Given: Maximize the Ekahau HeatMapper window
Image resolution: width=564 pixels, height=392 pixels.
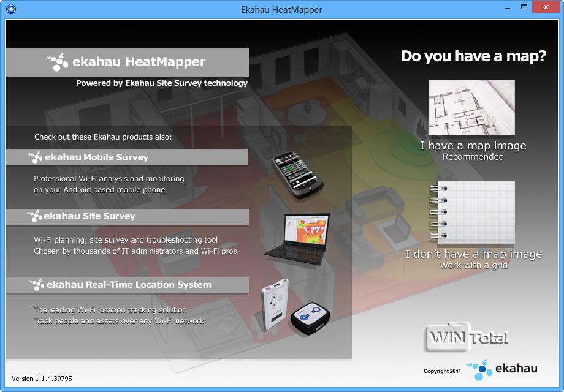Looking at the screenshot, I should pyautogui.click(x=524, y=7).
